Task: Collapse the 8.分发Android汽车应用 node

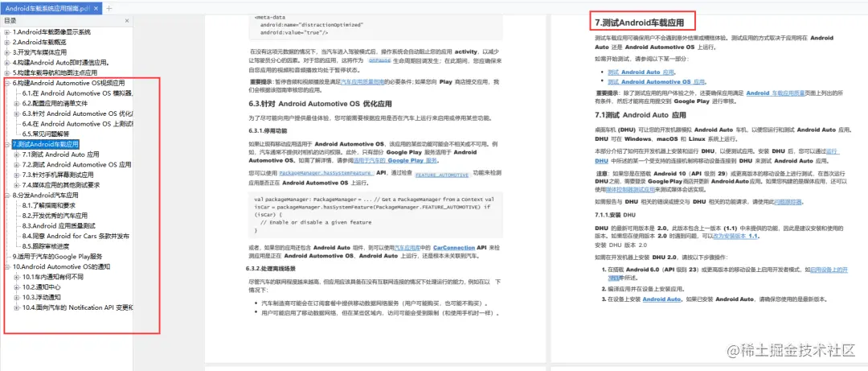Action: tap(7, 196)
